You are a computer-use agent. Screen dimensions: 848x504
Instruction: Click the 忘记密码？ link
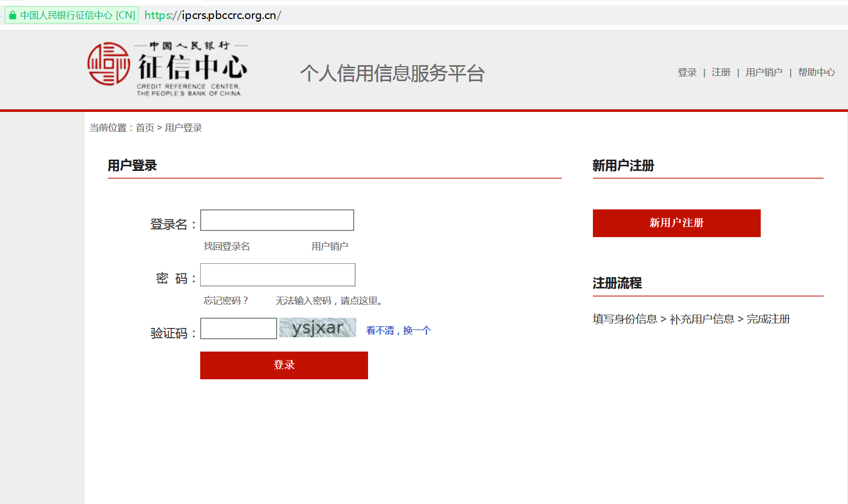coord(226,301)
